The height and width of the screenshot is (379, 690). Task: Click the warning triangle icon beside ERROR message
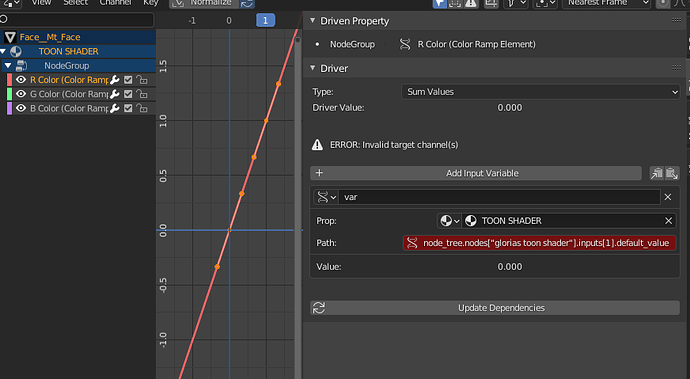coord(317,144)
